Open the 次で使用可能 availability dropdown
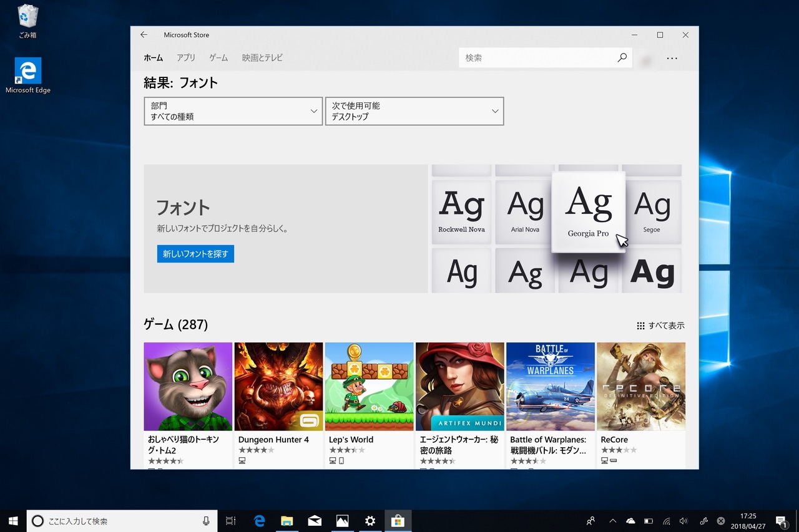This screenshot has height=532, width=799. click(x=414, y=111)
